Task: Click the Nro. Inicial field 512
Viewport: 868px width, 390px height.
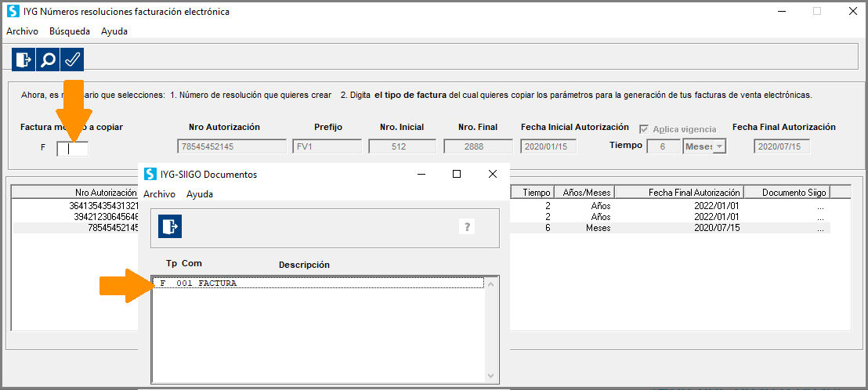Action: (403, 146)
